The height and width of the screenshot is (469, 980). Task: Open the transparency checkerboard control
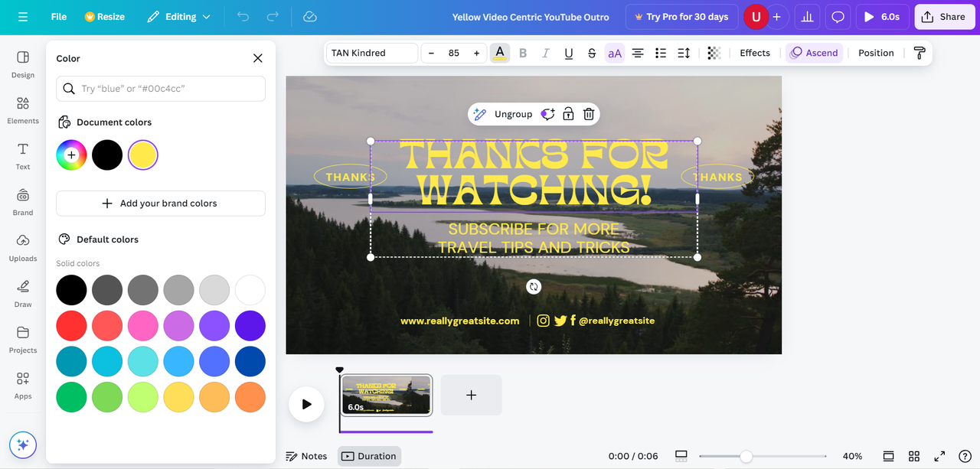[714, 53]
